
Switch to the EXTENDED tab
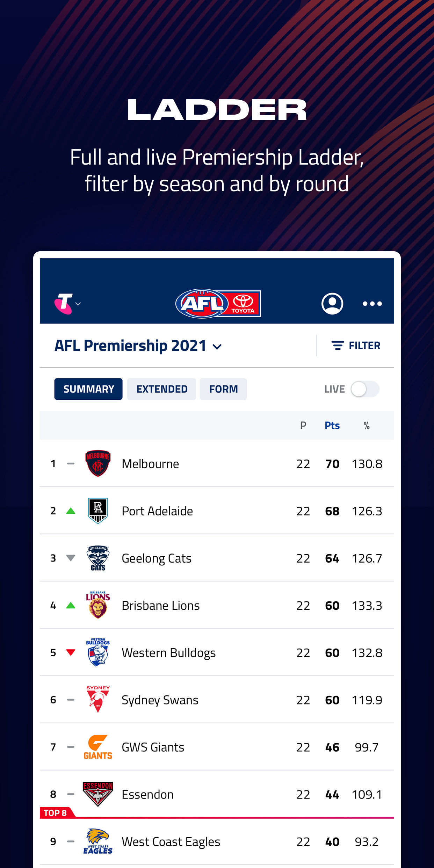162,389
